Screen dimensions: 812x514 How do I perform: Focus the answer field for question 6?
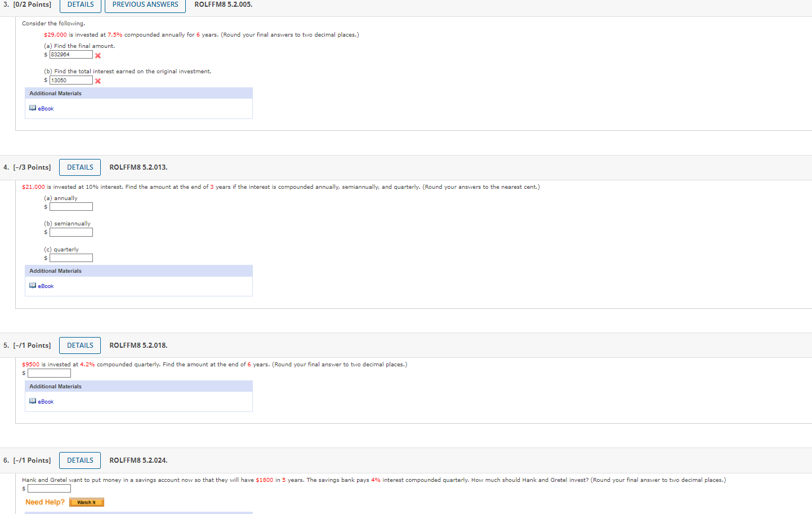49,489
